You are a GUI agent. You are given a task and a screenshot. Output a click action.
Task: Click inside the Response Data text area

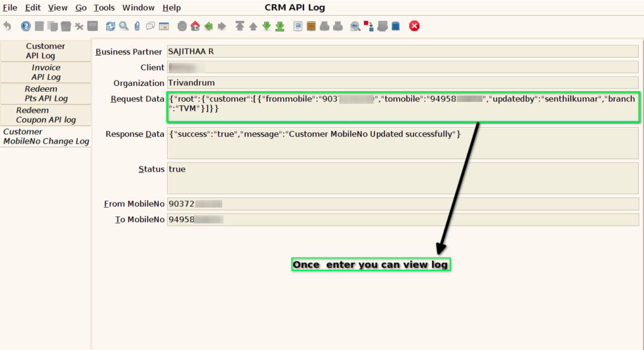point(403,143)
